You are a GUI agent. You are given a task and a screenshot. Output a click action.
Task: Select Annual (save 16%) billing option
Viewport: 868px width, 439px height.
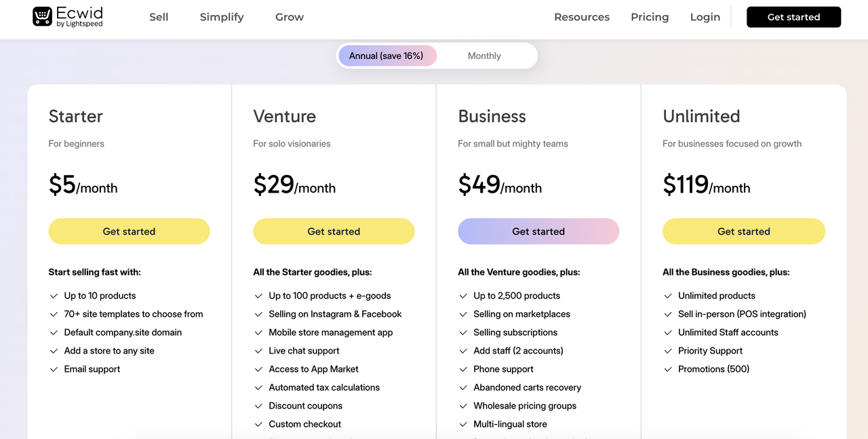coord(387,56)
